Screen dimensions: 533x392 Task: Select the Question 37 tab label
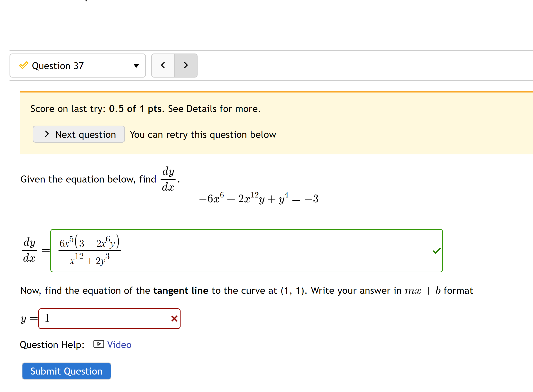tap(58, 66)
